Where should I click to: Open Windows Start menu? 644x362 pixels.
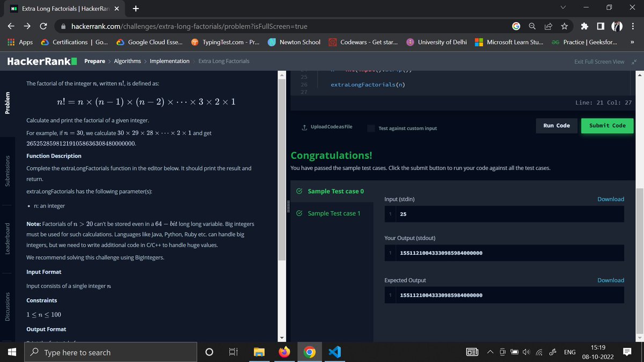(11, 352)
